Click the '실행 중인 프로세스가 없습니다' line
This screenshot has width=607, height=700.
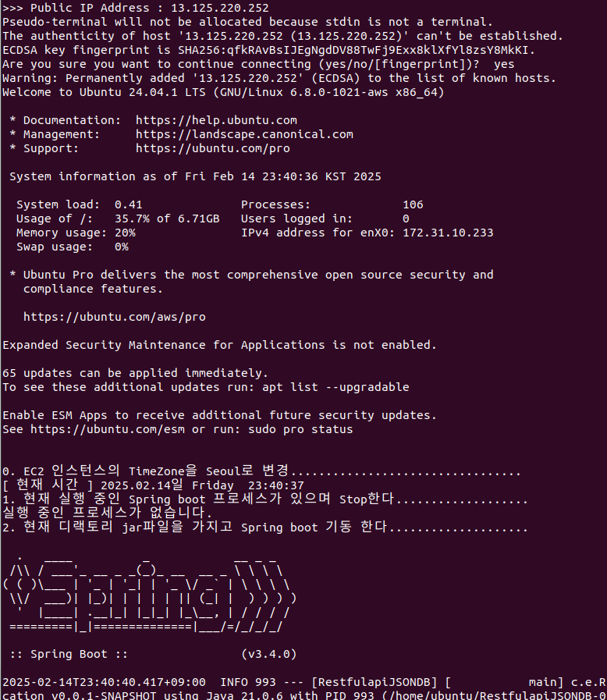(107, 513)
